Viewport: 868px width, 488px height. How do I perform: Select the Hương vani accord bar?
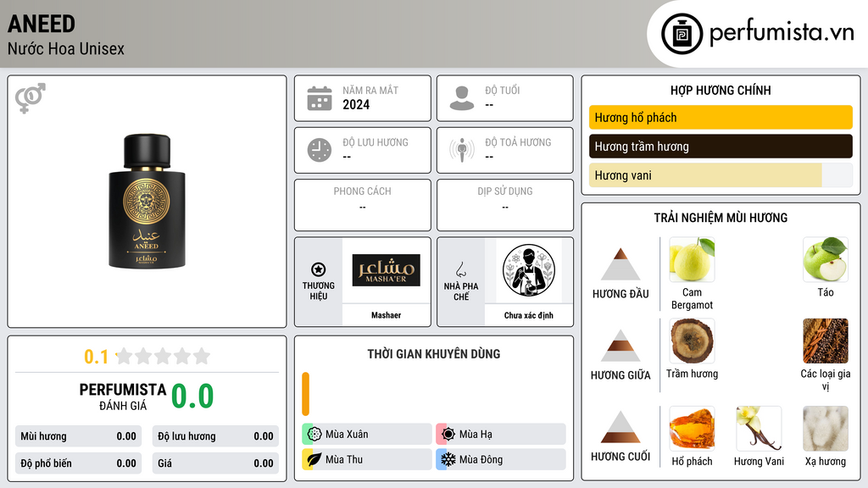(721, 175)
